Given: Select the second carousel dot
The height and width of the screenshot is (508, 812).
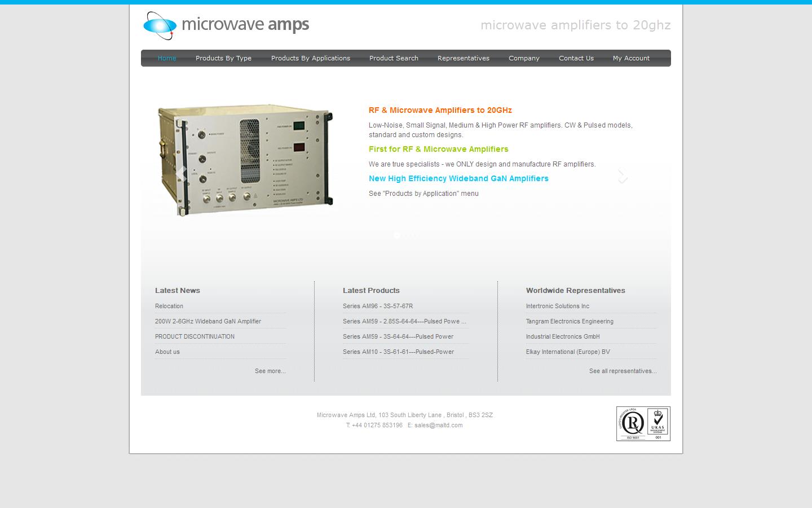Looking at the screenshot, I should click(403, 236).
